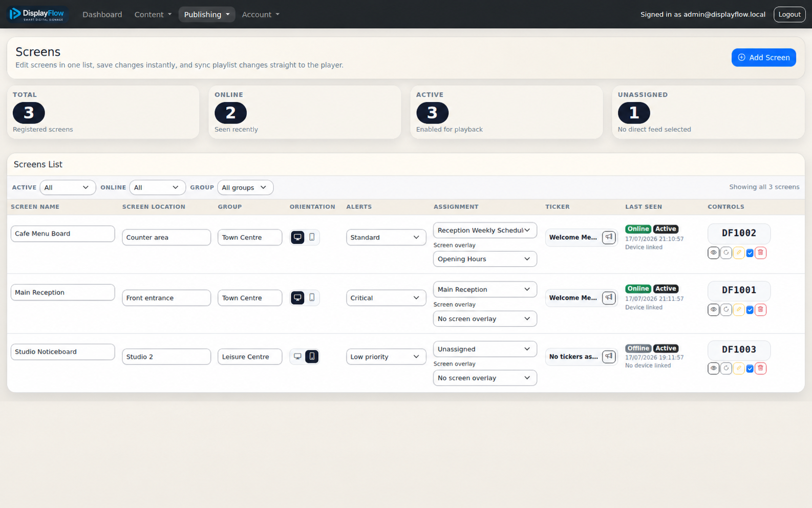Click the DF1003 code button
This screenshot has height=508, width=812.
[x=739, y=350]
